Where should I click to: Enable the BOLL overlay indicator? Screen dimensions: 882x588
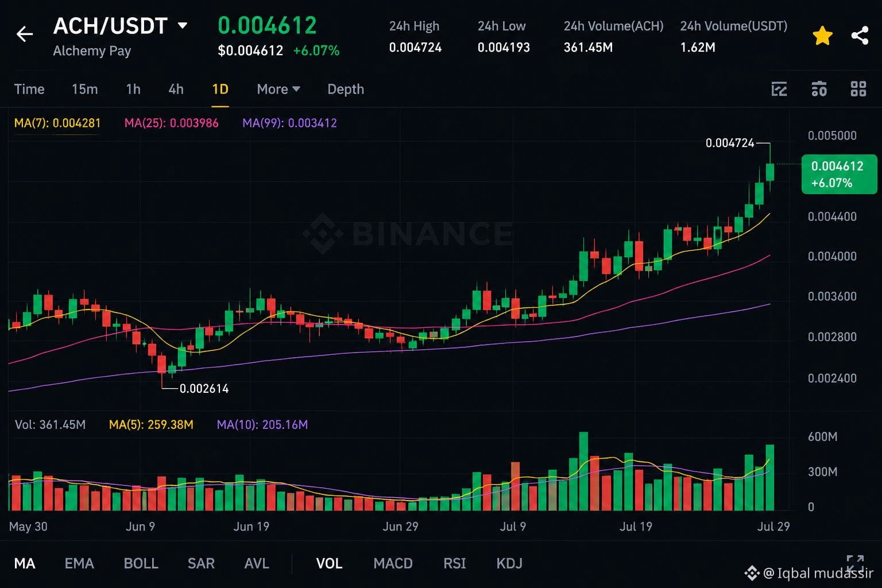[x=141, y=563]
